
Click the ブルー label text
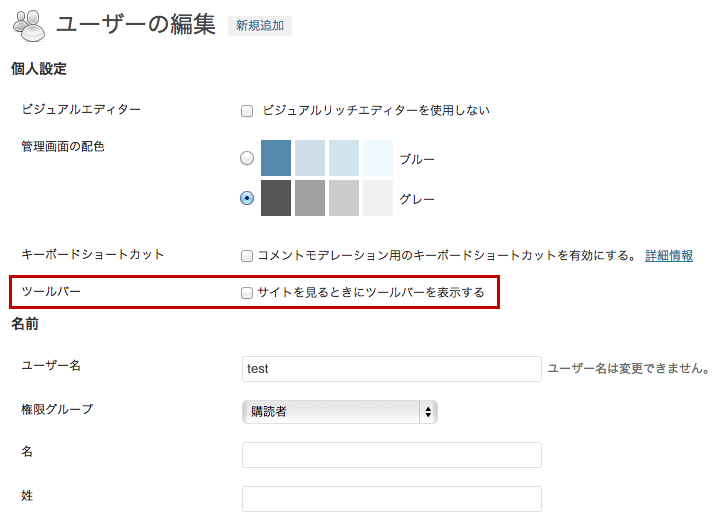(417, 159)
